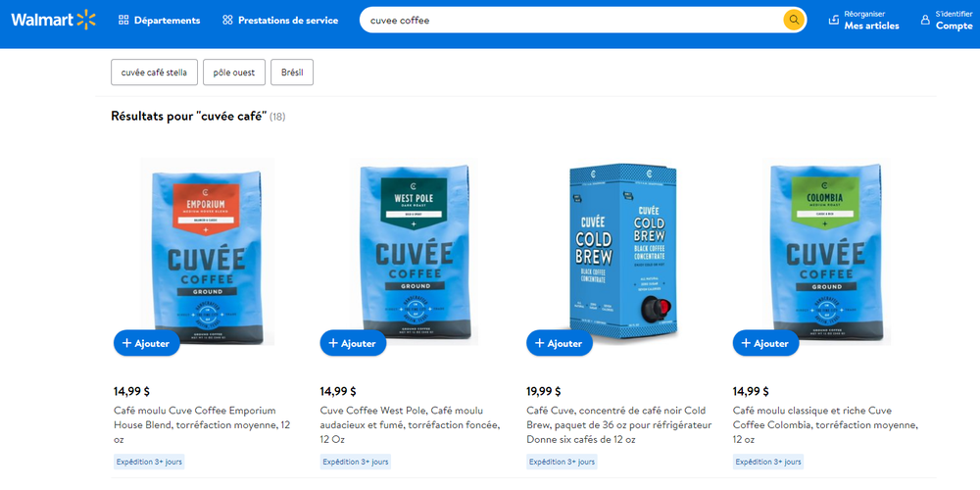Open the Cuvée Cold Brew box image
This screenshot has width=980, height=490.
(626, 251)
